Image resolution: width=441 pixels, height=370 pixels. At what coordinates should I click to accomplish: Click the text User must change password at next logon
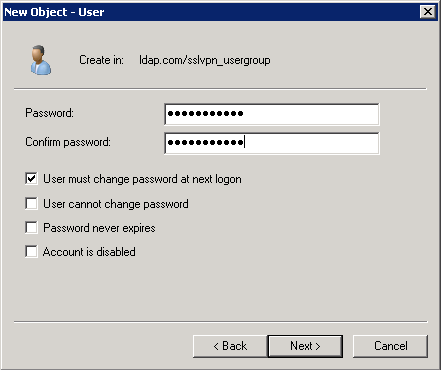pos(142,179)
